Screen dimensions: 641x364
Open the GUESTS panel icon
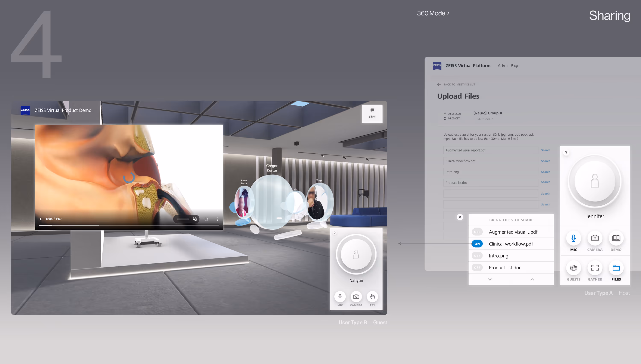(573, 268)
